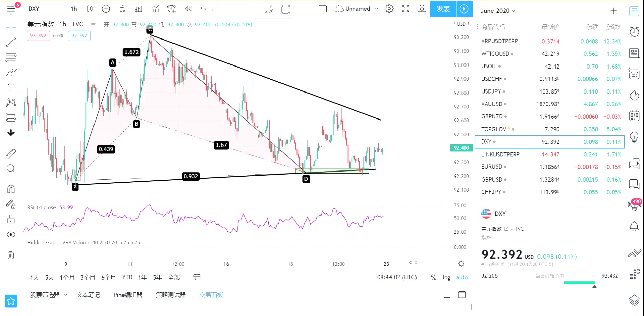
Task: Select the text annotation tool
Action: (11, 88)
